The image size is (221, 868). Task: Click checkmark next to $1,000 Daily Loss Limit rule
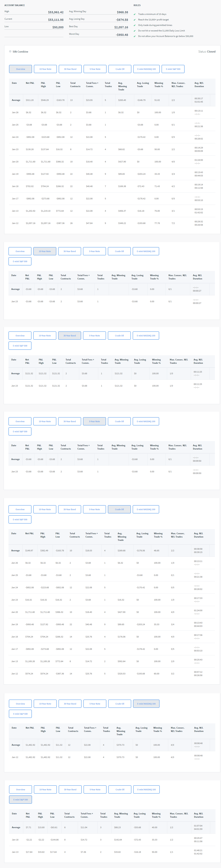pyautogui.click(x=135, y=31)
